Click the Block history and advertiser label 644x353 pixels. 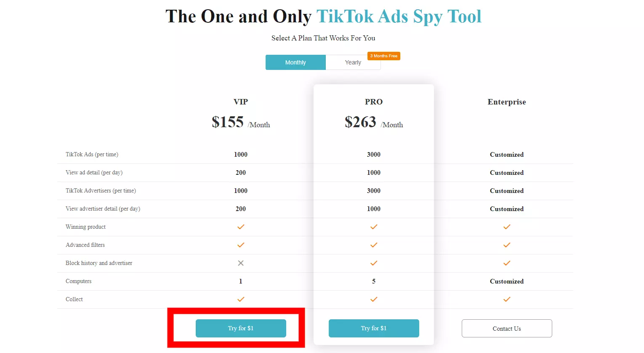tap(99, 263)
